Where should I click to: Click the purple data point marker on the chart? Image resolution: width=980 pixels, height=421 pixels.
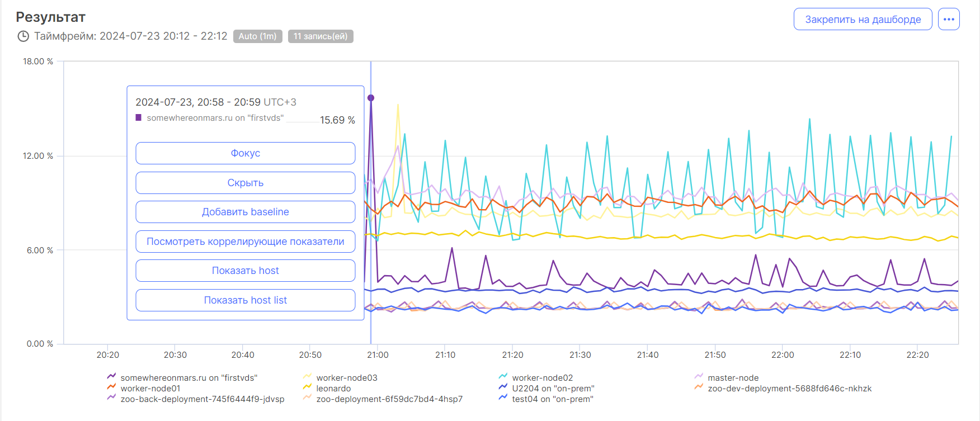371,98
